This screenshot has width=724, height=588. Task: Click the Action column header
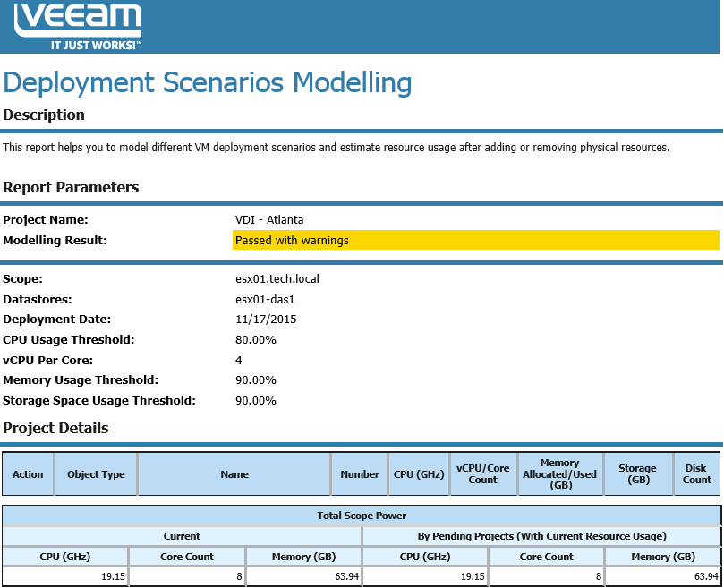coord(28,474)
